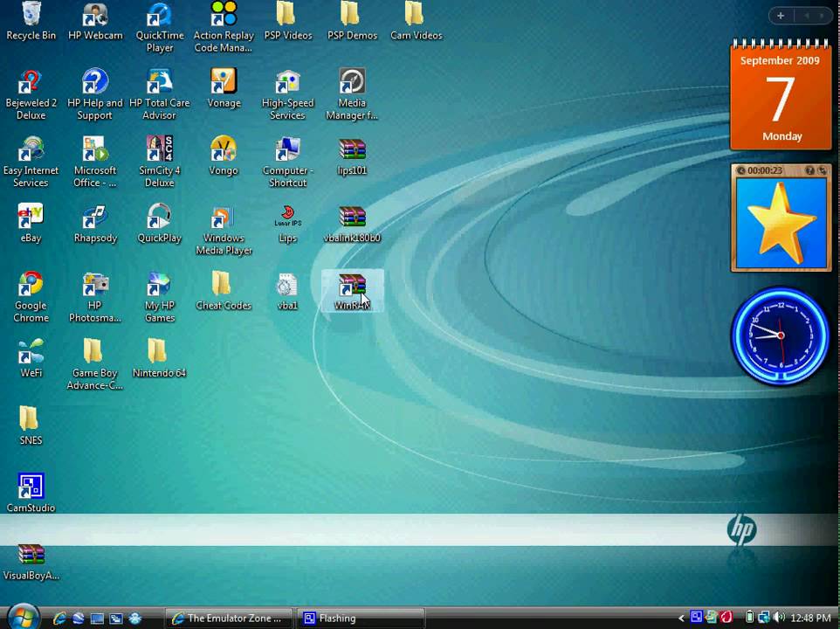Click the puzzle gadget 00:00:23 timer

click(x=764, y=170)
